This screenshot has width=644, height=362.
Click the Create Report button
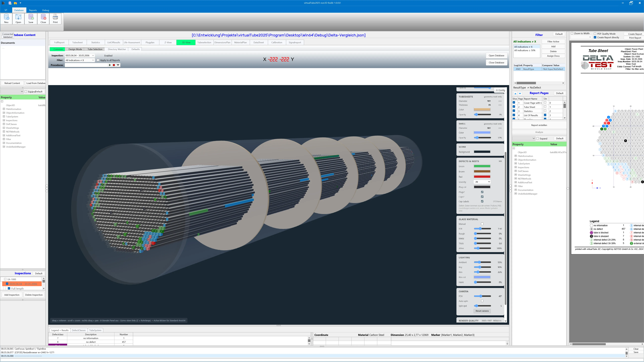pos(635,34)
